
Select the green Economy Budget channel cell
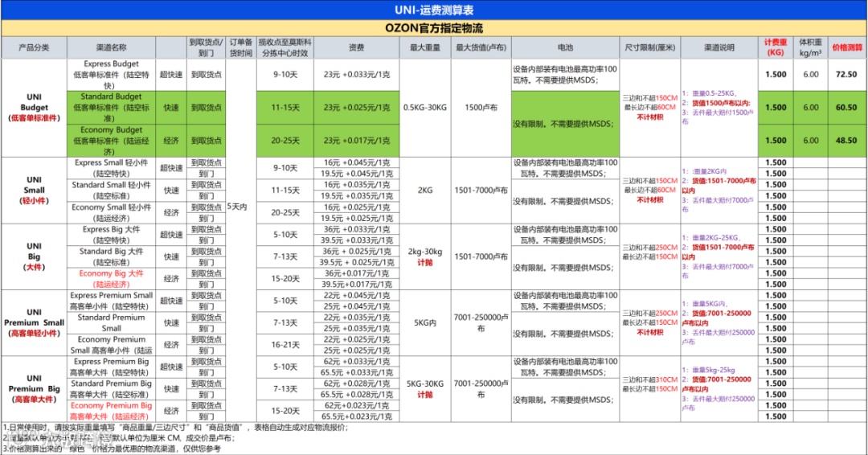click(x=111, y=141)
